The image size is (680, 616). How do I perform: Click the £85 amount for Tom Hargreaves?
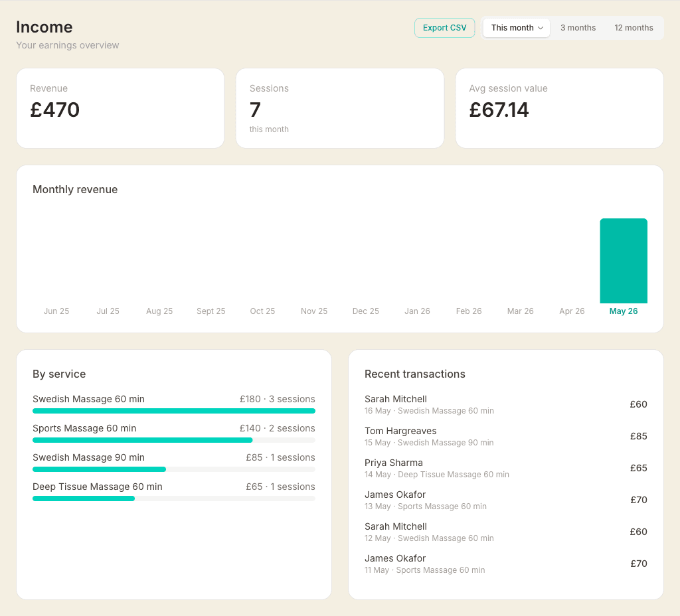point(638,436)
